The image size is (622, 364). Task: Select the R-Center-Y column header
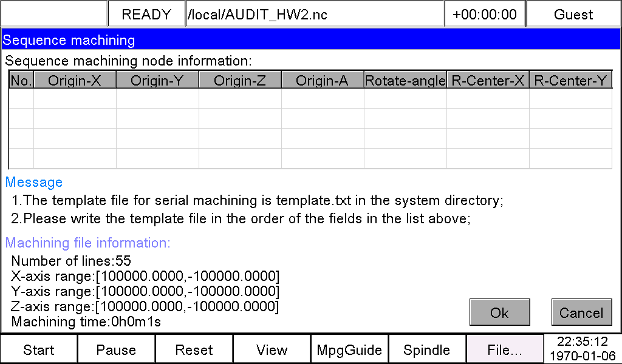(570, 81)
